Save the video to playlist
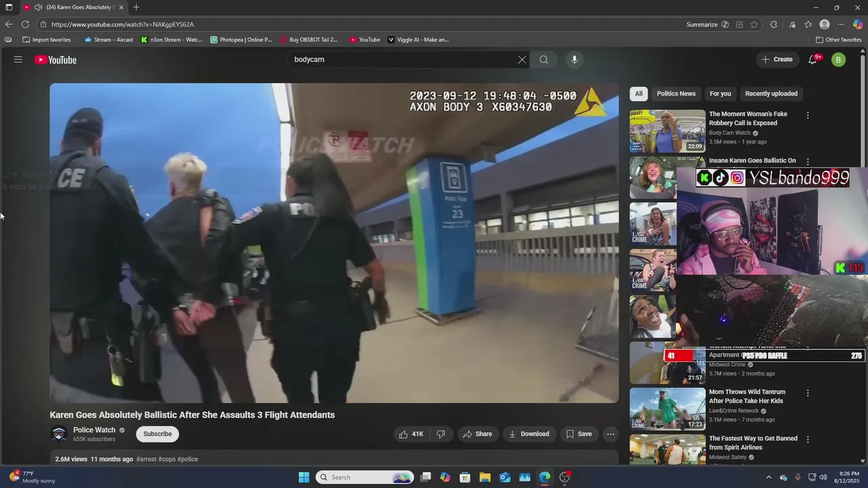The width and height of the screenshot is (868, 488). click(579, 434)
